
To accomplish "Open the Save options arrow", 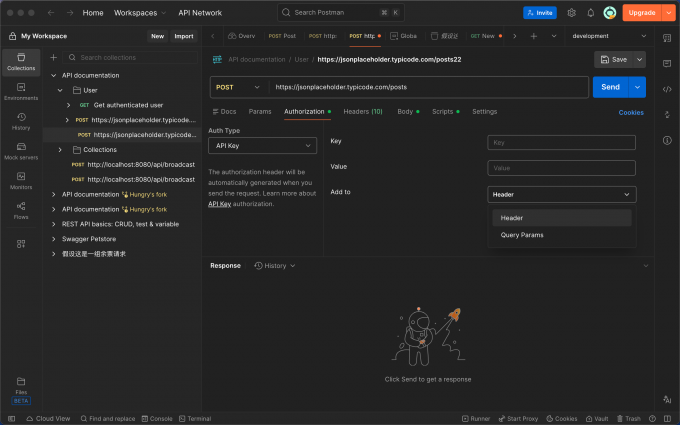I will point(639,59).
